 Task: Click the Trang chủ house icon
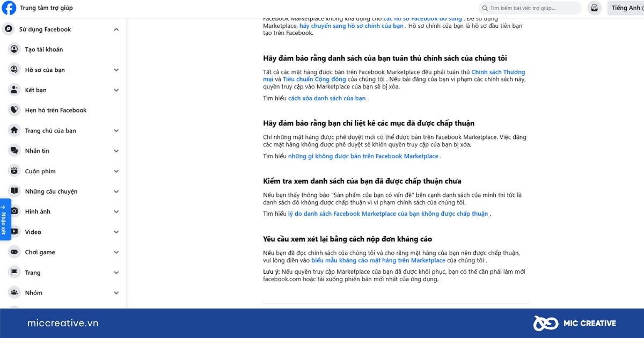coord(14,130)
